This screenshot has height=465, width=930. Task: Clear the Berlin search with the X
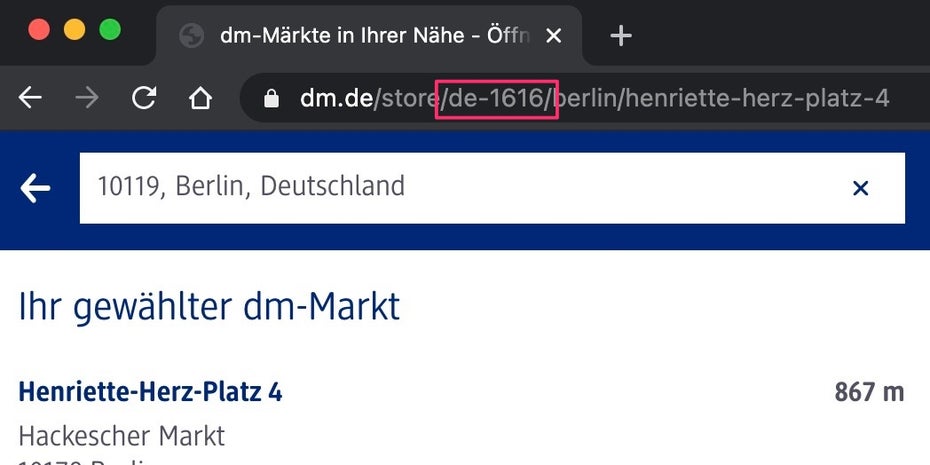tap(860, 189)
